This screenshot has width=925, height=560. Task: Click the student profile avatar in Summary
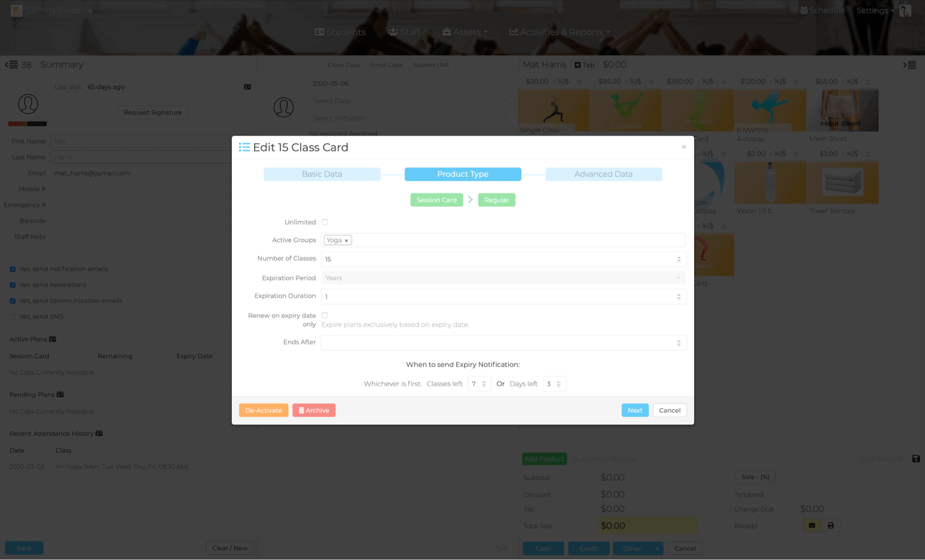pos(28,104)
